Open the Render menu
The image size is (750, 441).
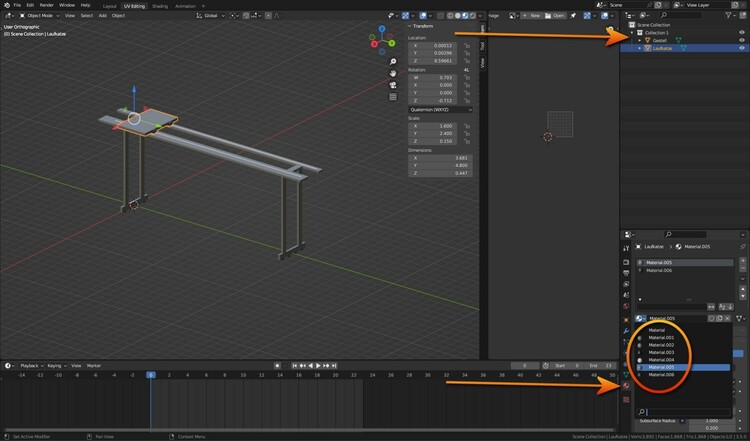[45, 5]
